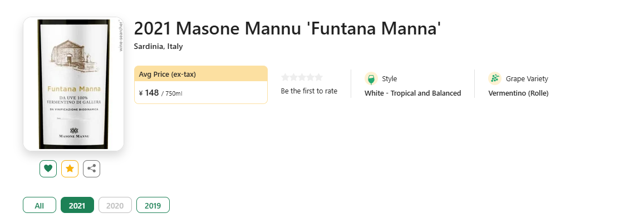Select the fourth rating star
The width and height of the screenshot is (644, 223).
coord(311,77)
